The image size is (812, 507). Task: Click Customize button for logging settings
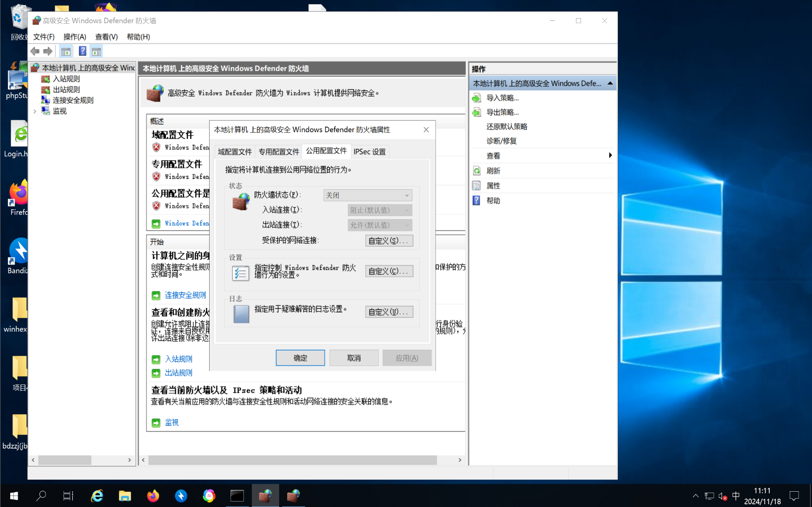389,312
